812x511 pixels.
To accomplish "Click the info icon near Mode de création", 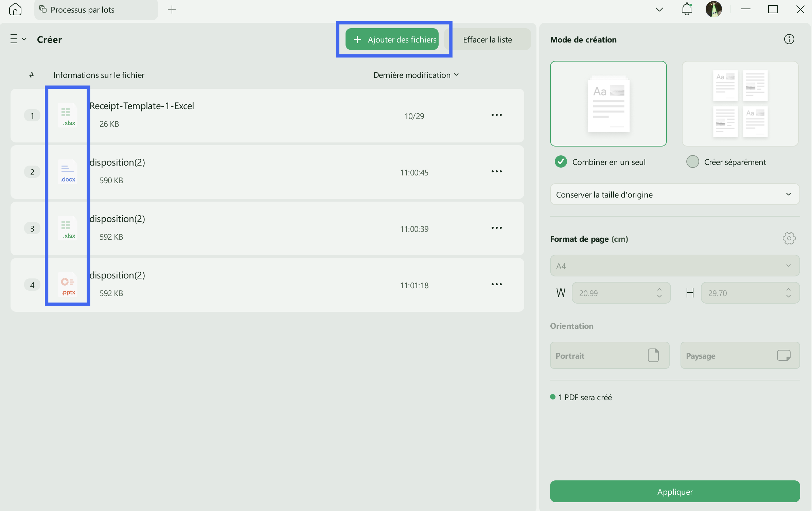I will pos(789,39).
